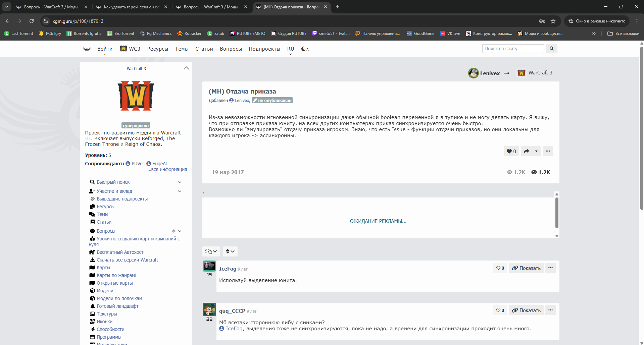Open the share options dropdown caret
The image size is (644, 345).
click(536, 151)
